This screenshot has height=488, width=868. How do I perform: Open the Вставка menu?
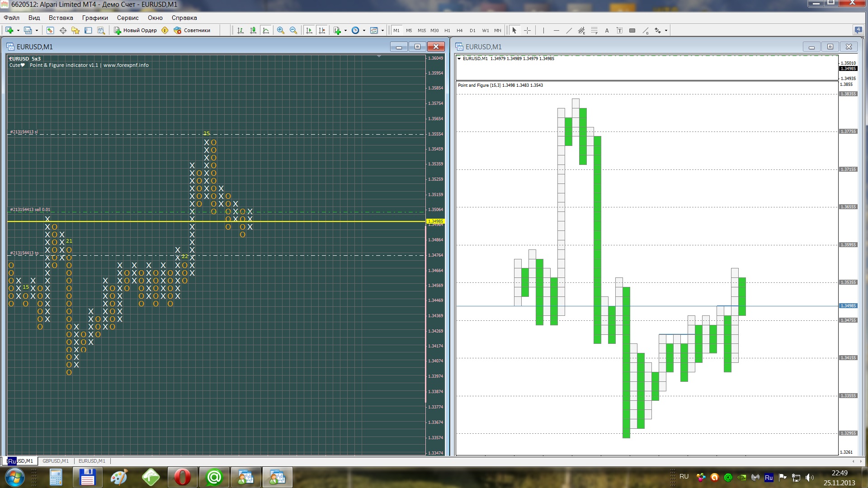click(x=61, y=18)
